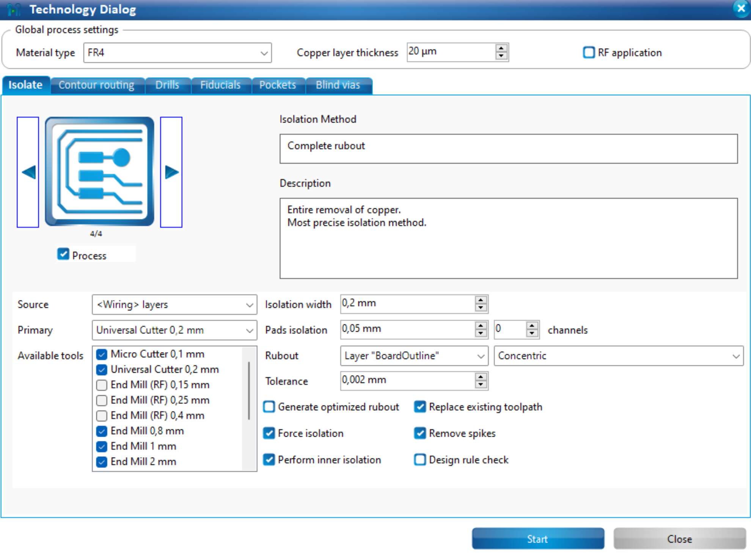Image resolution: width=751 pixels, height=560 pixels.
Task: Click the Start button
Action: pos(537,538)
